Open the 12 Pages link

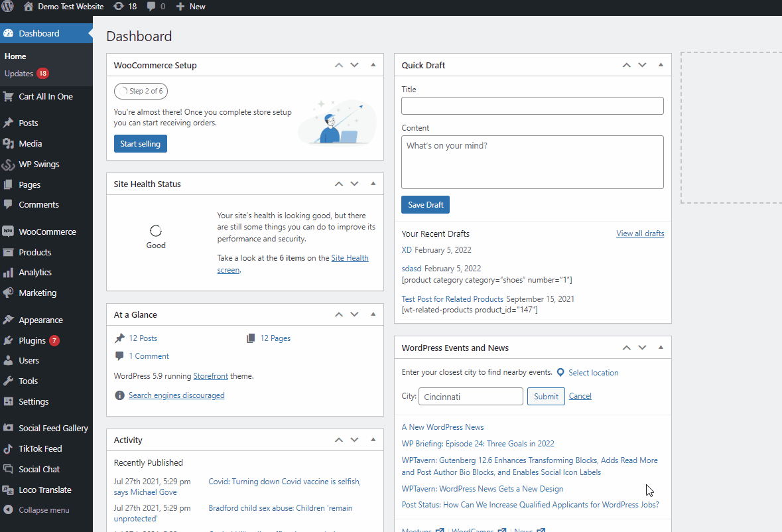[275, 338]
